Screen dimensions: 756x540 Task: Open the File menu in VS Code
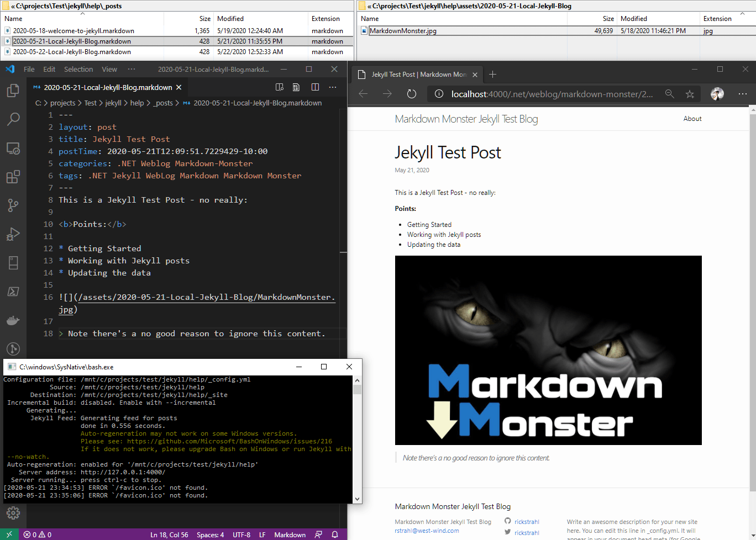29,69
